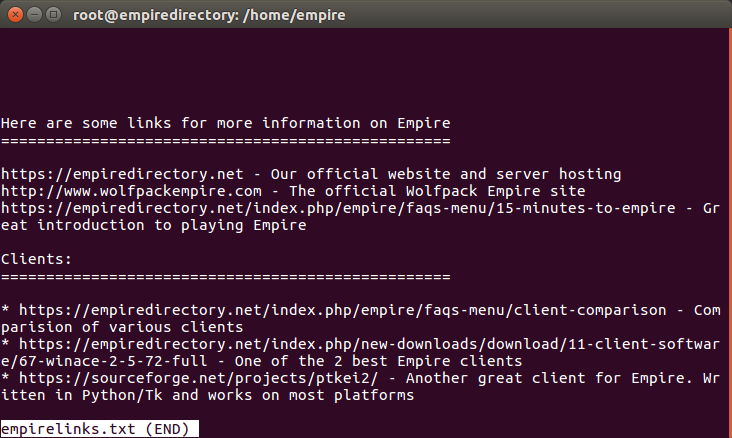The height and width of the screenshot is (438, 732).
Task: Maximize the terminal window
Action: pos(54,15)
